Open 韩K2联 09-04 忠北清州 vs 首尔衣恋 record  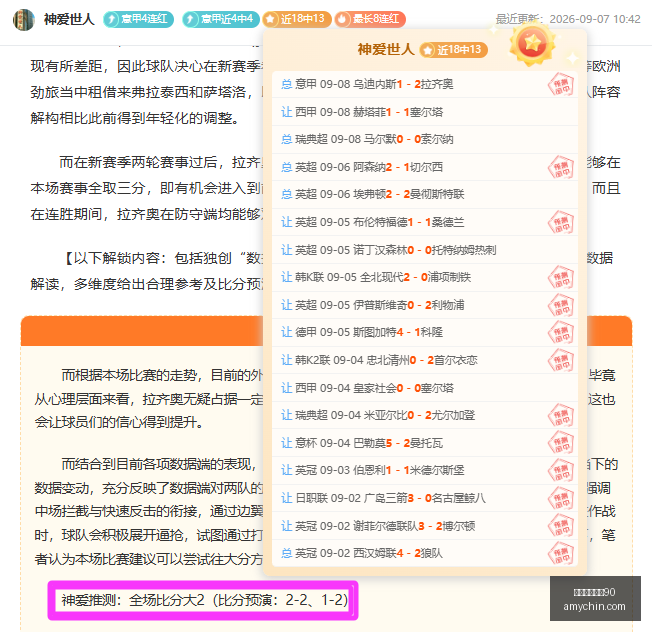click(x=425, y=360)
